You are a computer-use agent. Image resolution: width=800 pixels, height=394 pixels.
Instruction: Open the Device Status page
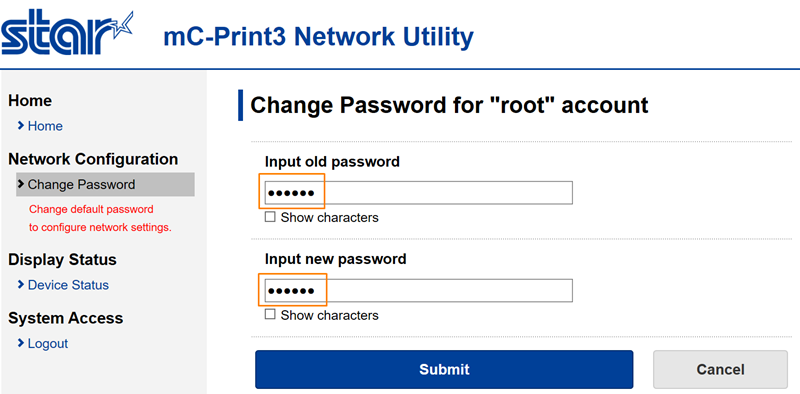[x=68, y=285]
